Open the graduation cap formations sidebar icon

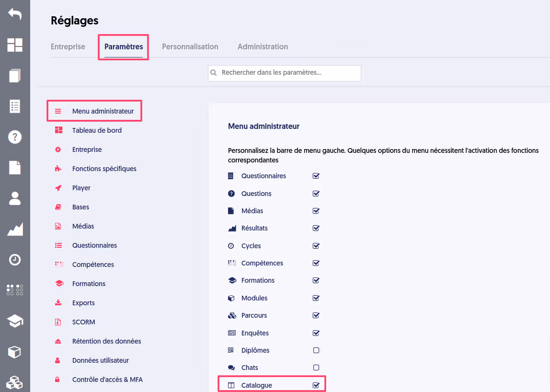tap(15, 321)
